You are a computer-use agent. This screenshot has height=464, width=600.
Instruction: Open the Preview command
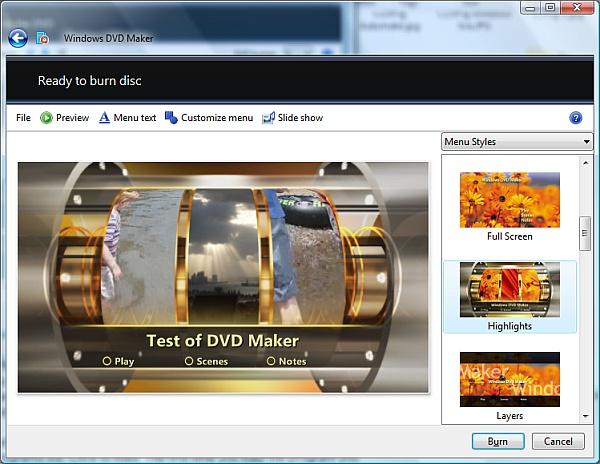pyautogui.click(x=65, y=118)
